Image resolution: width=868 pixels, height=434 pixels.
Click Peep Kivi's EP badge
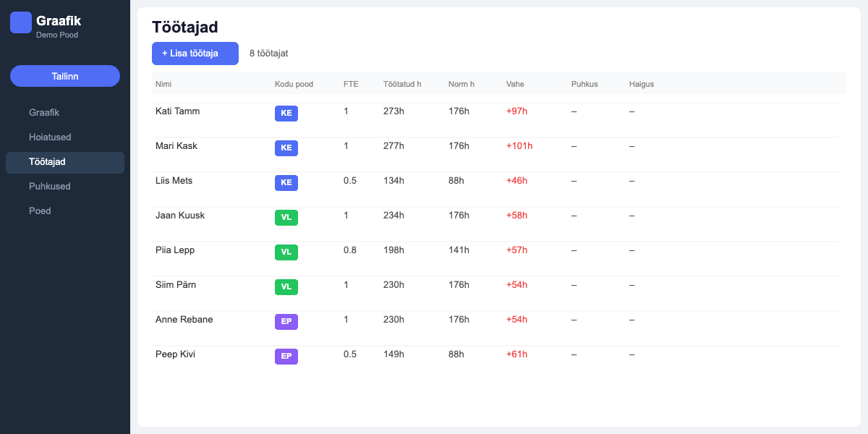[x=286, y=356]
